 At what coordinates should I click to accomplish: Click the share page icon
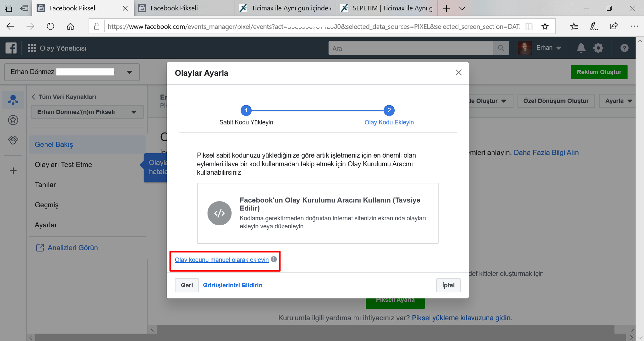tap(614, 26)
